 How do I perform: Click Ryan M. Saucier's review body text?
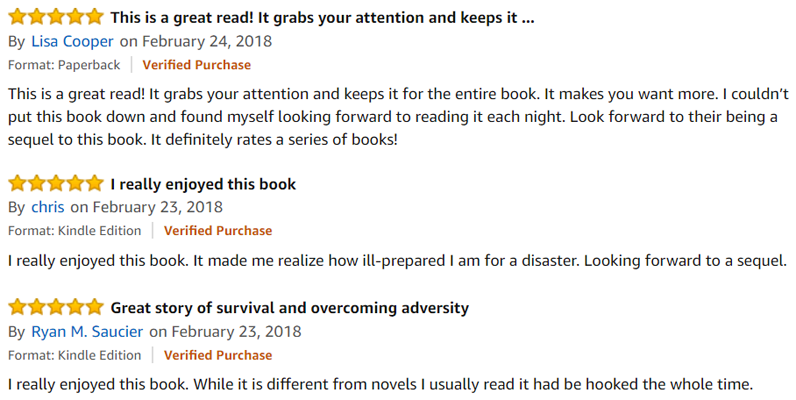tap(378, 385)
